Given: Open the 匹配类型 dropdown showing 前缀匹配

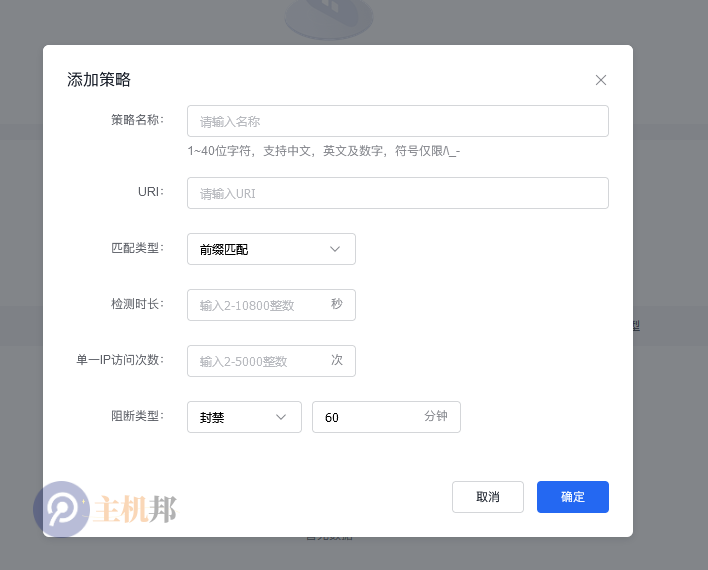Looking at the screenshot, I should click(x=271, y=249).
